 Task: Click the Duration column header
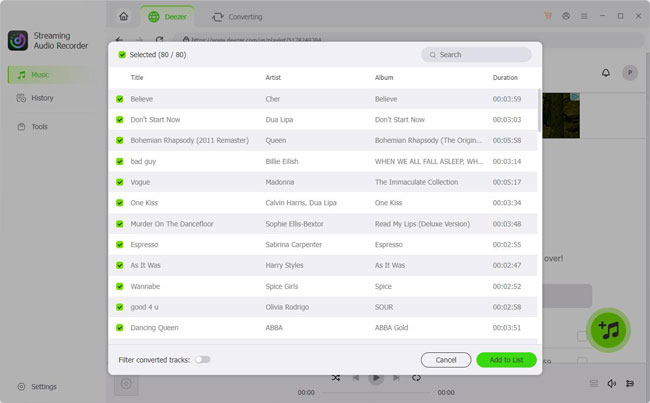point(505,78)
